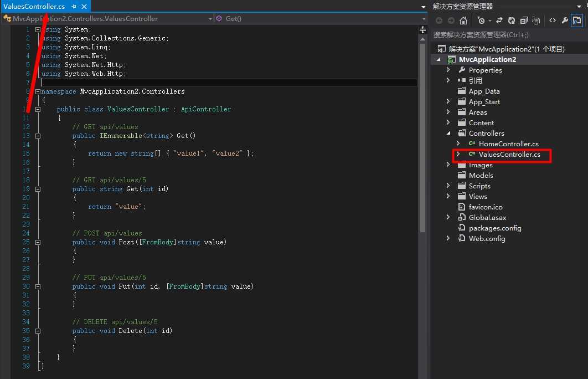This screenshot has height=379, width=588.
Task: Collapse the namespace MvcApplication2.Controllers block
Action: tap(38, 91)
